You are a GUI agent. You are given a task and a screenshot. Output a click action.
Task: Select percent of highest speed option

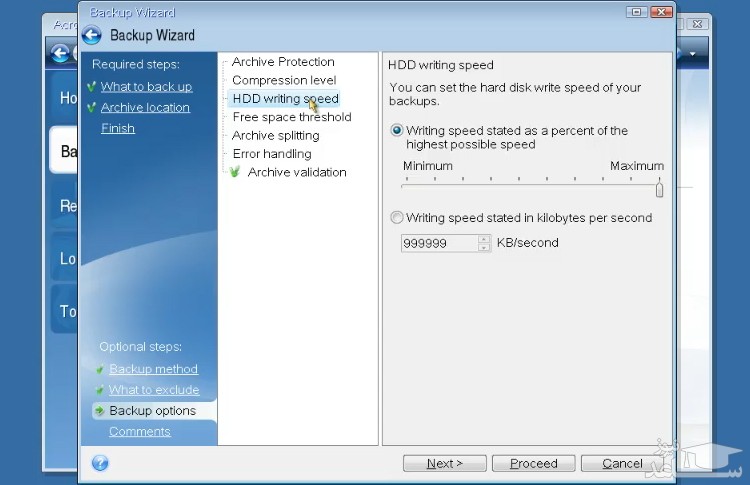[397, 130]
